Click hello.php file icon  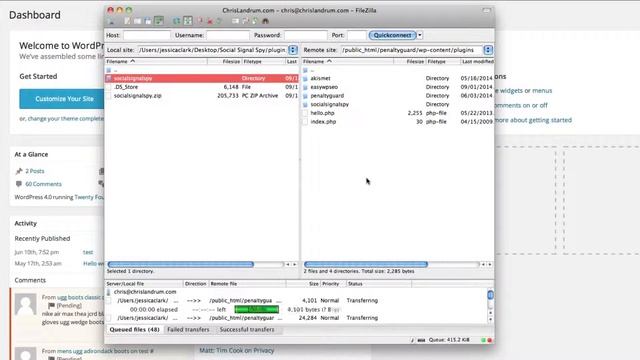305,113
